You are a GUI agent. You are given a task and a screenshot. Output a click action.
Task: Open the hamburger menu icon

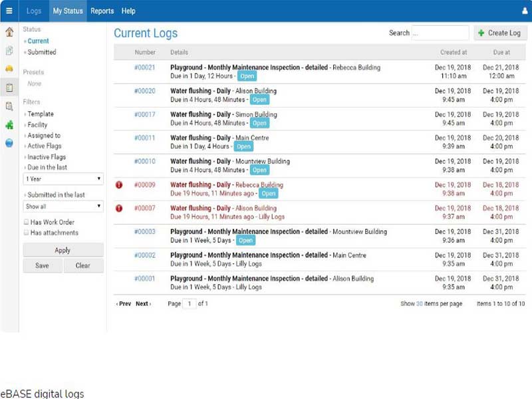pyautogui.click(x=9, y=11)
